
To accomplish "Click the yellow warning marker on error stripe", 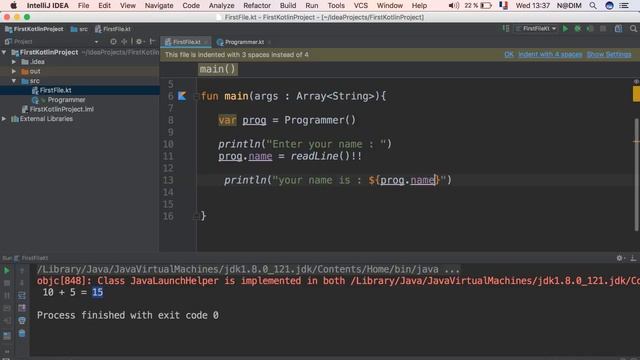I will coord(636,94).
